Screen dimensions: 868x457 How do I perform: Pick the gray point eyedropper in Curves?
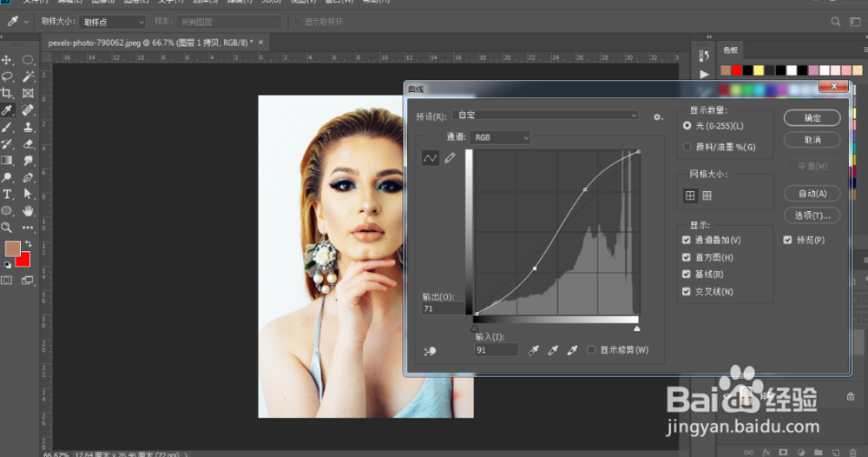coord(553,350)
